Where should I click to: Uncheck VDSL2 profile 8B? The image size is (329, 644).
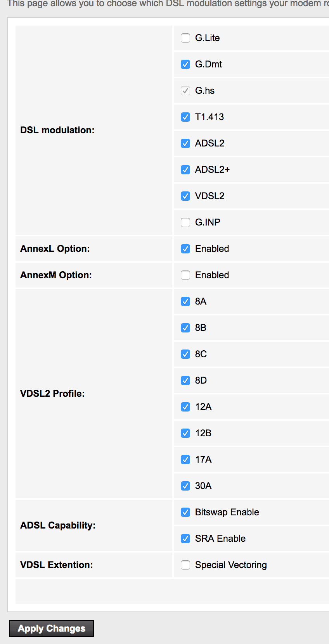tap(185, 328)
